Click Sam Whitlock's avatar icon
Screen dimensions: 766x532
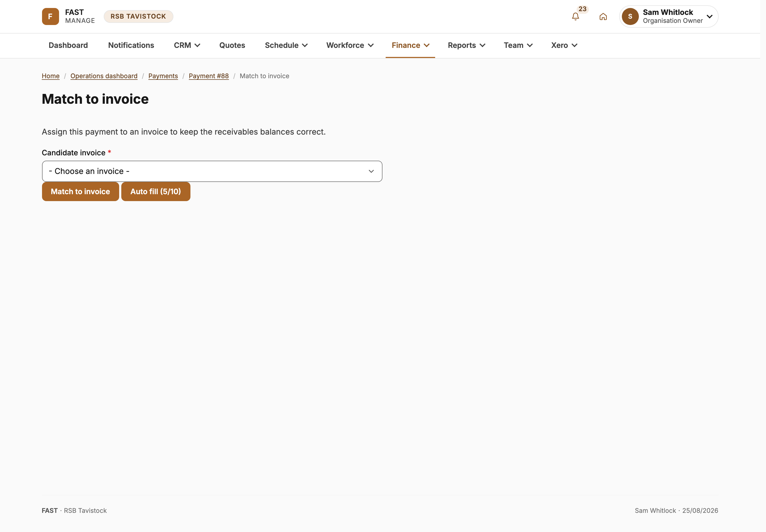tap(630, 16)
